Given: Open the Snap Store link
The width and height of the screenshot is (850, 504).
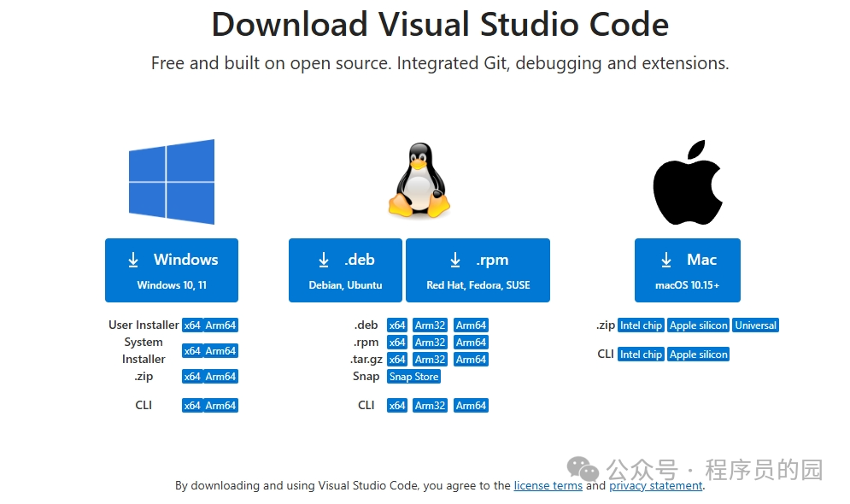Looking at the screenshot, I should pyautogui.click(x=413, y=377).
